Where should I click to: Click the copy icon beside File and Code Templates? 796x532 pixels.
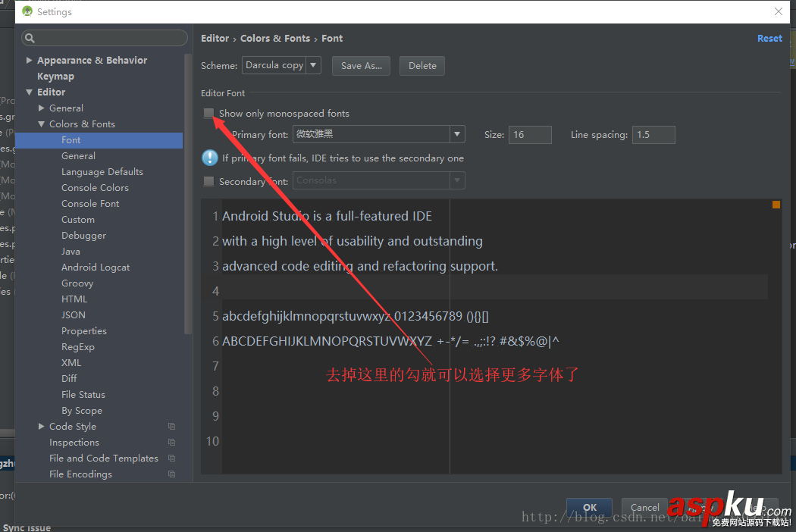[x=171, y=458]
